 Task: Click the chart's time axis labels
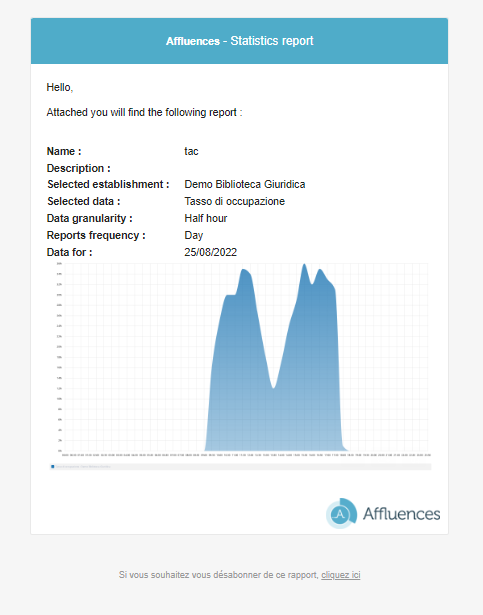pos(246,455)
